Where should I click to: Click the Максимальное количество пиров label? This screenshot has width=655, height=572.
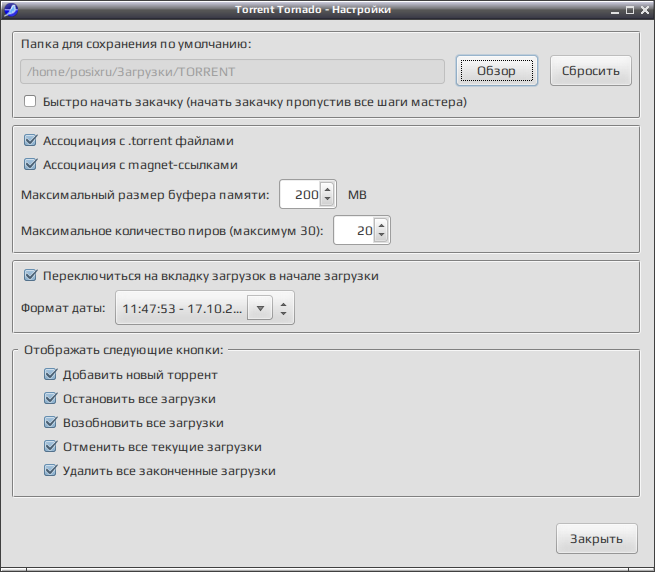tap(172, 231)
